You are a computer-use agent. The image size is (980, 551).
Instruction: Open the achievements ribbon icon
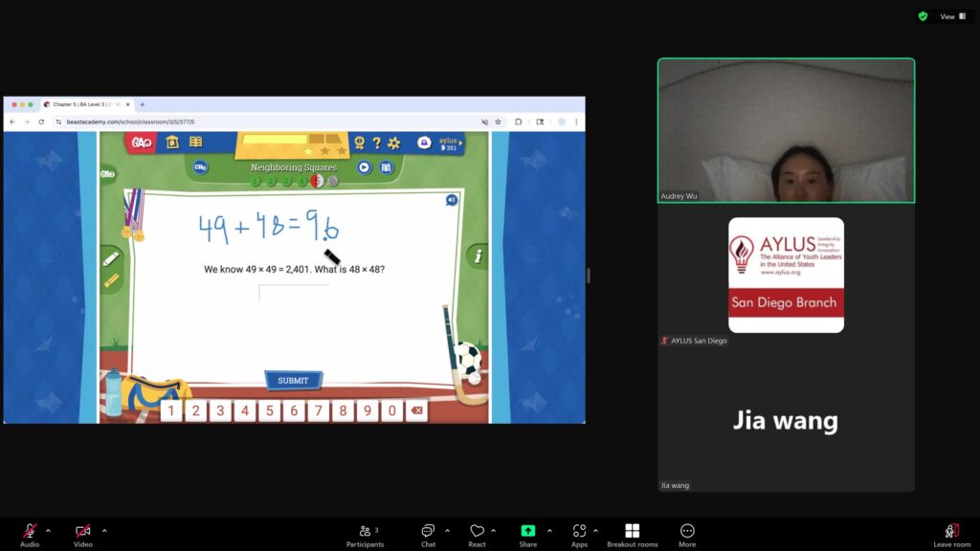[360, 143]
